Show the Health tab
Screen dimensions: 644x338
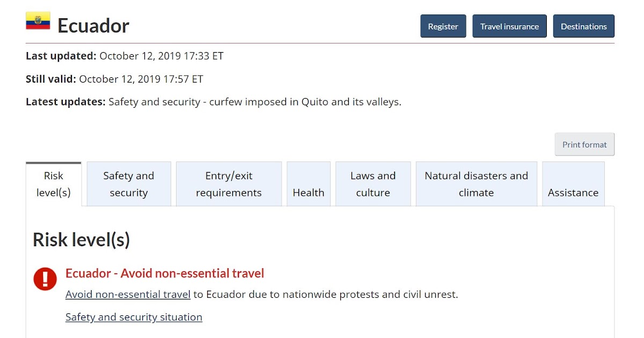[x=309, y=185]
